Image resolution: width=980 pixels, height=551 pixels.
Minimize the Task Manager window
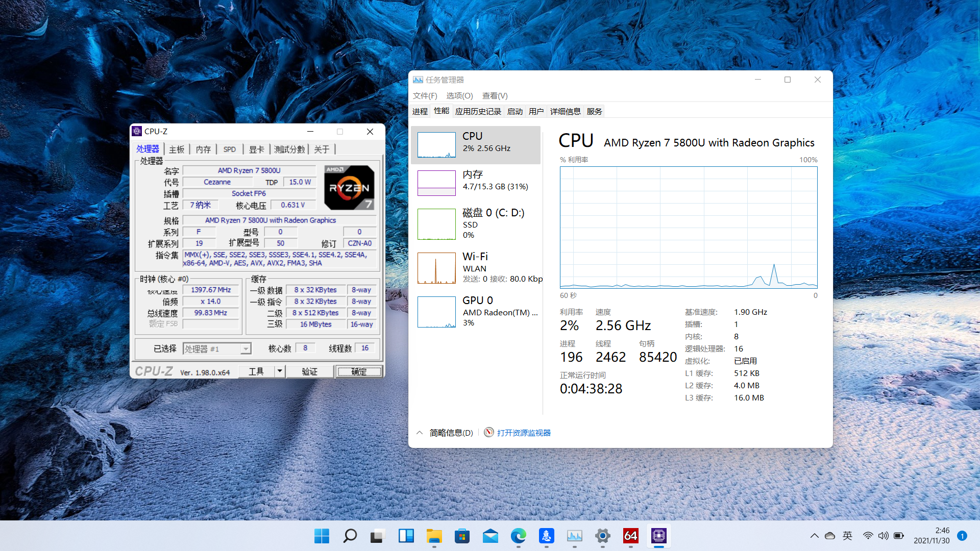tap(758, 80)
